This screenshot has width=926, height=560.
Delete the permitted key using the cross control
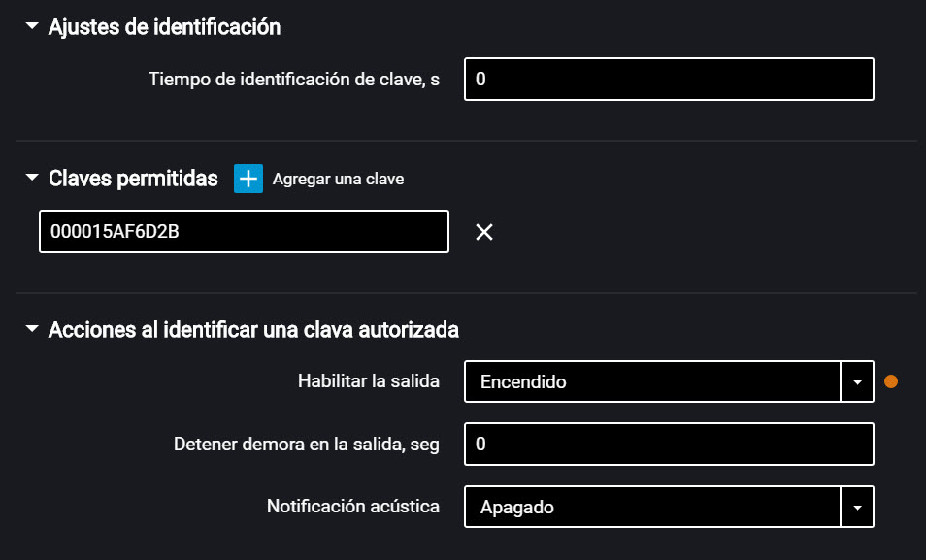pos(484,232)
